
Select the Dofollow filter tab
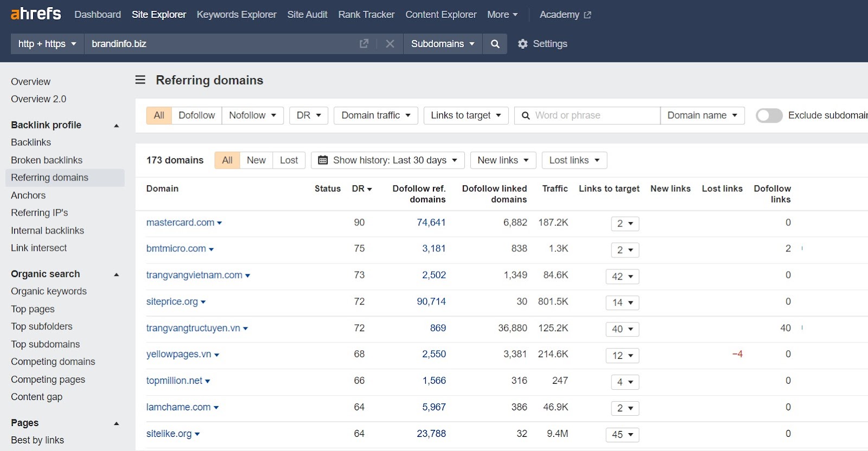[x=196, y=115]
